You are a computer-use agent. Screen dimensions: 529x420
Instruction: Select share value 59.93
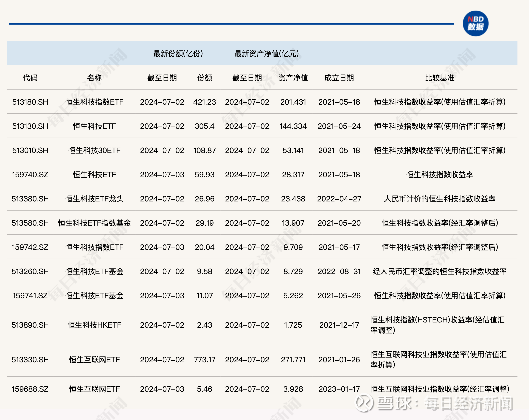tap(205, 174)
